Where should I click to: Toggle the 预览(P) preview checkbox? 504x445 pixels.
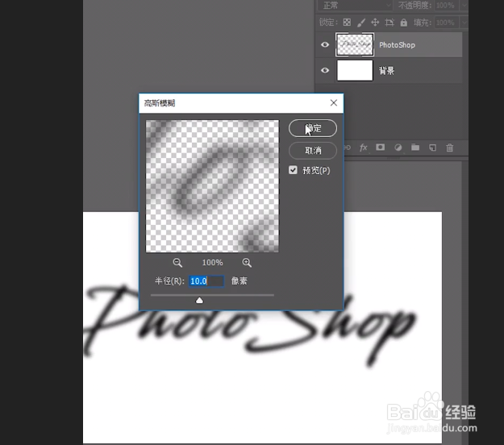(293, 170)
